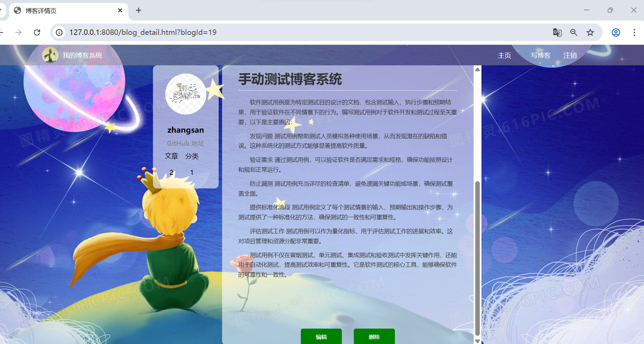Viewport: 644px width, 344px height.
Task: Open the Chrome profile icon
Action: click(616, 32)
